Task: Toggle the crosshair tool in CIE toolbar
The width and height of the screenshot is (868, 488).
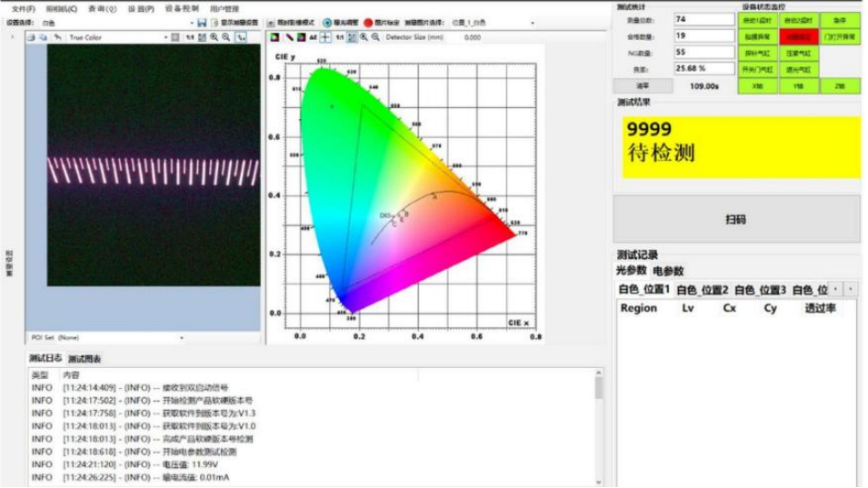Action: [325, 37]
